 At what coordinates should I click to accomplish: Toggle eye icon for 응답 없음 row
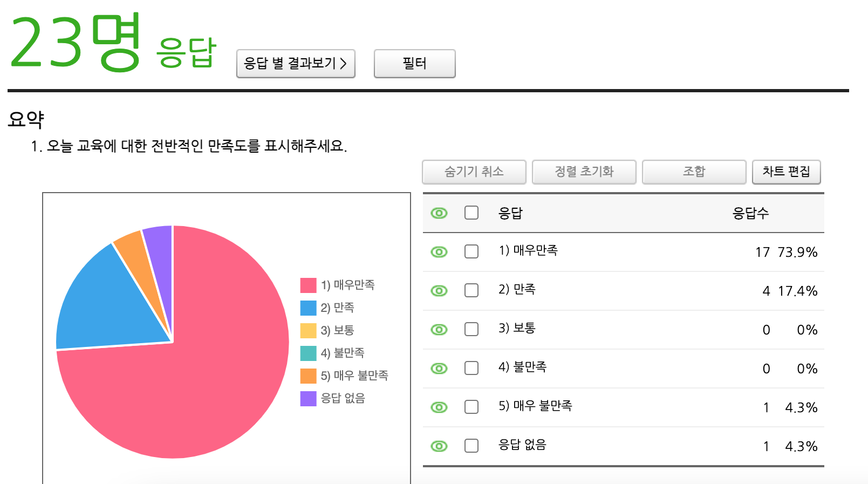[x=439, y=446]
